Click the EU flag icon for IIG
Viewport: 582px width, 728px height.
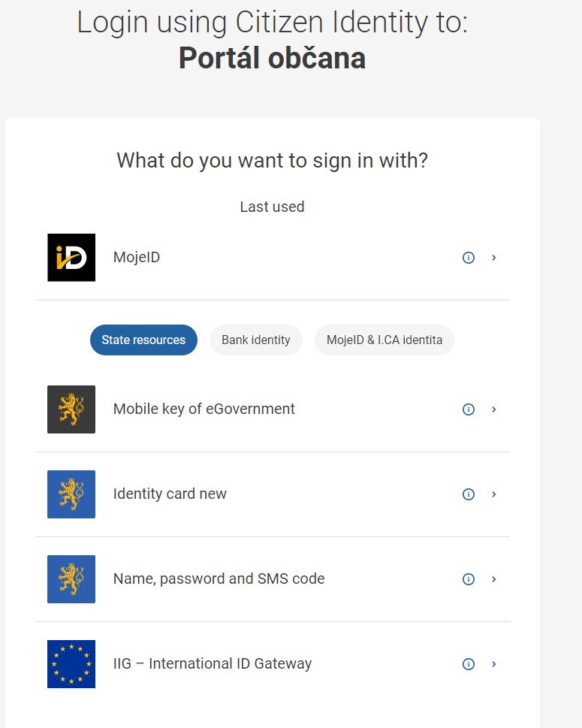[x=71, y=664]
